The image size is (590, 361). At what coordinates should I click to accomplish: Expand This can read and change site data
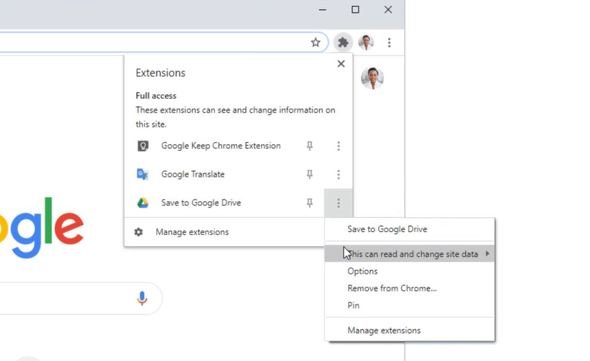point(410,254)
